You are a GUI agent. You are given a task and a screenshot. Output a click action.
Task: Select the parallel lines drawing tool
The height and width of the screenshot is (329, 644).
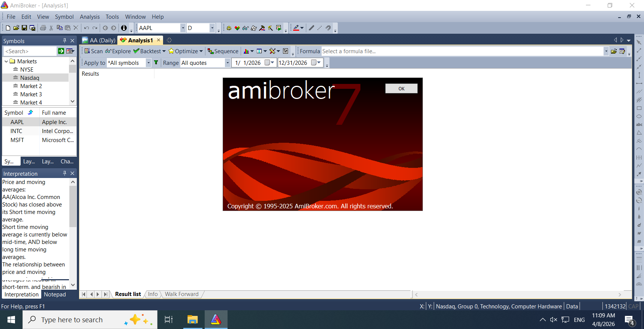click(639, 92)
